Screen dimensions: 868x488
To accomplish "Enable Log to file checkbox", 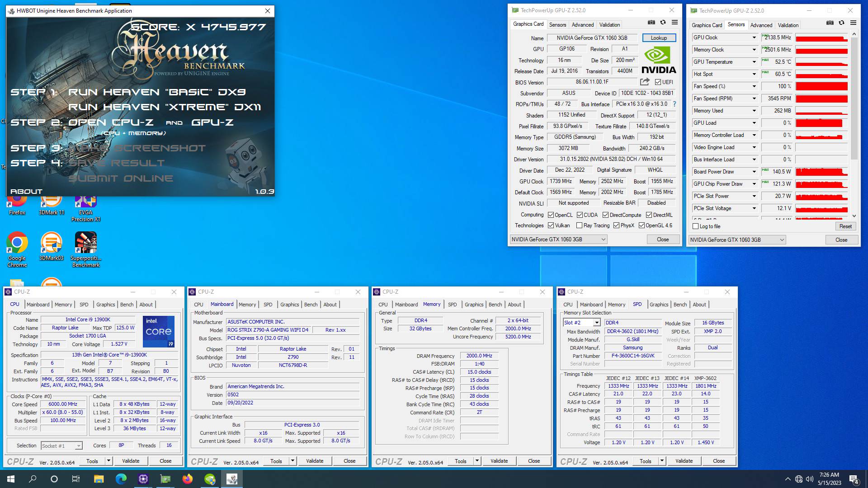I will pyautogui.click(x=696, y=226).
